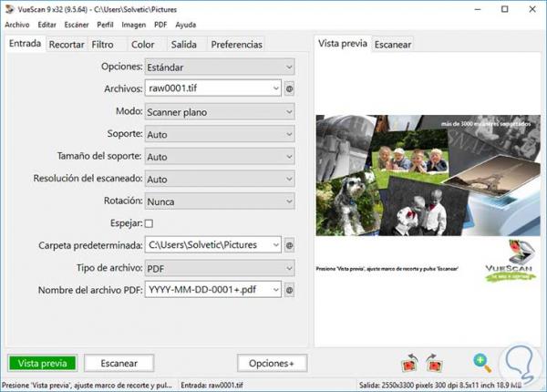Click the @ button next to Nombre del archivo PDF
The image size is (547, 392).
[289, 290]
